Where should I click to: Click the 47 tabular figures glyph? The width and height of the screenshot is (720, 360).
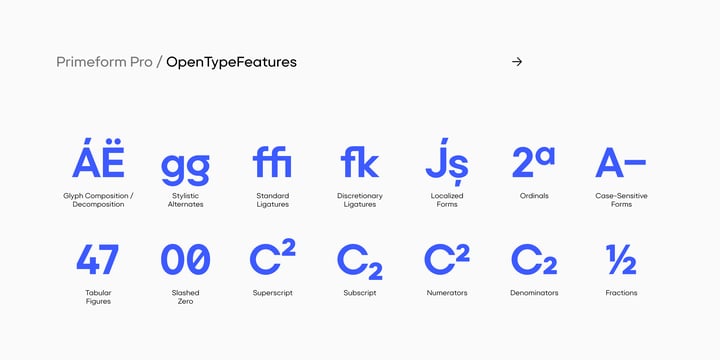98,259
